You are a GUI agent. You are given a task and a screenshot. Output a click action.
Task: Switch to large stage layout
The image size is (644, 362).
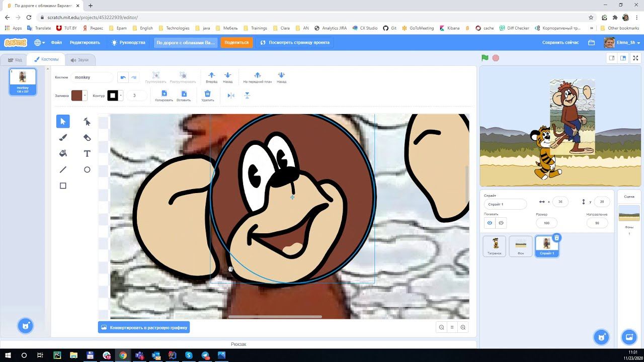tap(623, 58)
